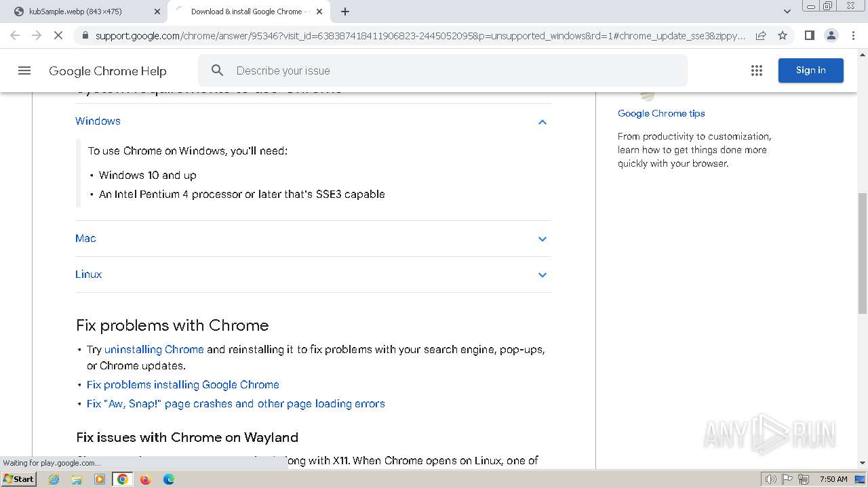Open Fix problems installing Google Chrome link

coord(183,385)
